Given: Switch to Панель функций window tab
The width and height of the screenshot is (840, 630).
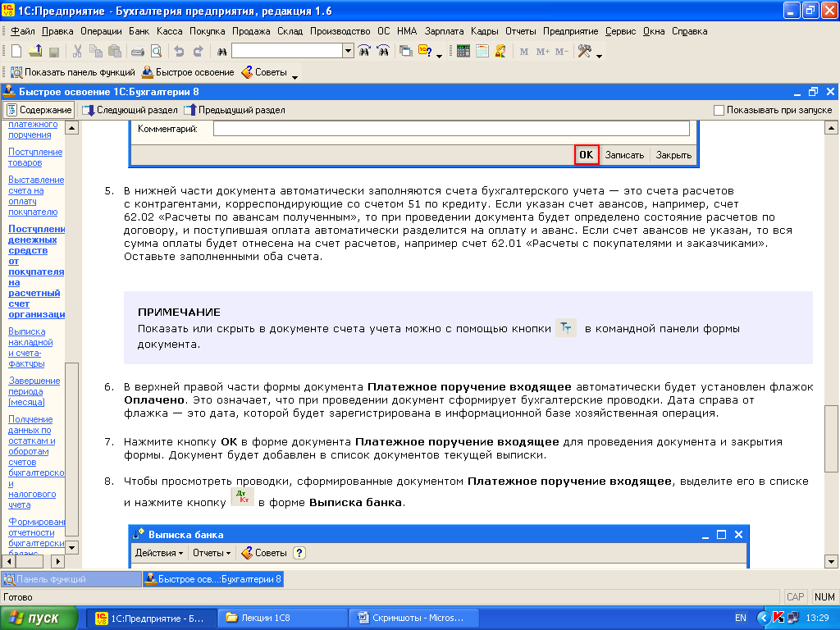Looking at the screenshot, I should 71,579.
